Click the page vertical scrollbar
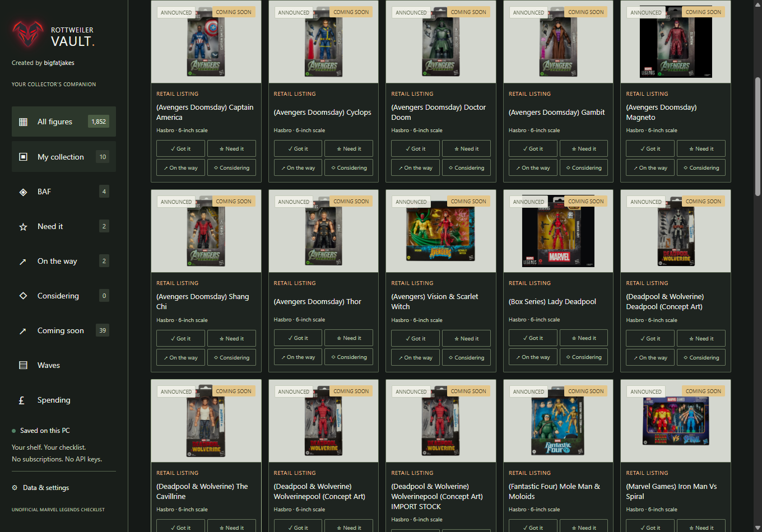 click(x=758, y=136)
